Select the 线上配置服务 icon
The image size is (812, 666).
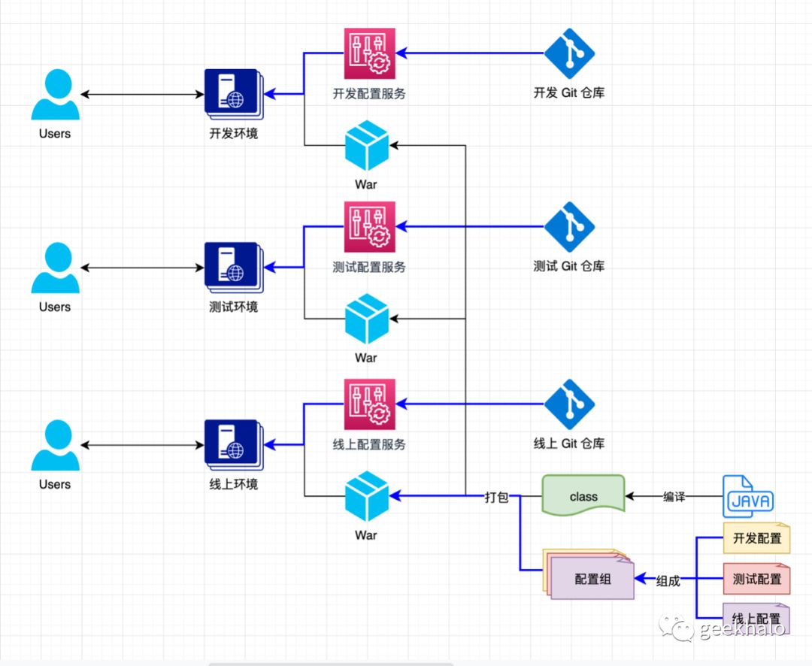369,404
